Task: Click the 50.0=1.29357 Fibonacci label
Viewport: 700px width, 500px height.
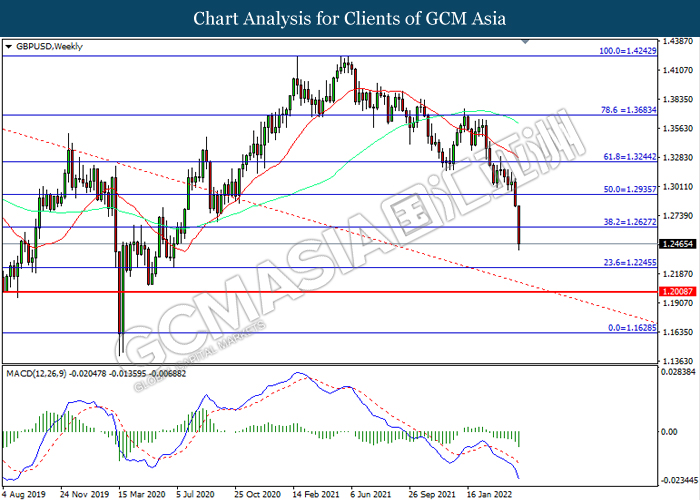Action: (x=629, y=189)
